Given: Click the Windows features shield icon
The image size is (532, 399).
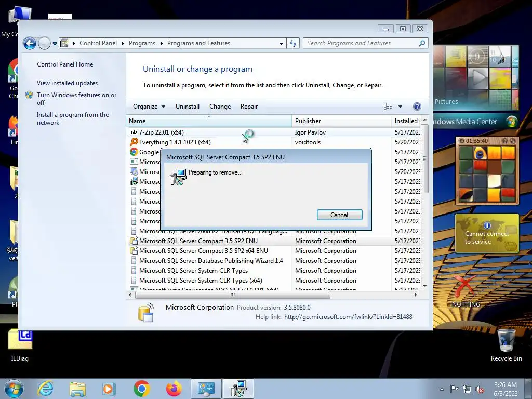Looking at the screenshot, I should [x=29, y=95].
